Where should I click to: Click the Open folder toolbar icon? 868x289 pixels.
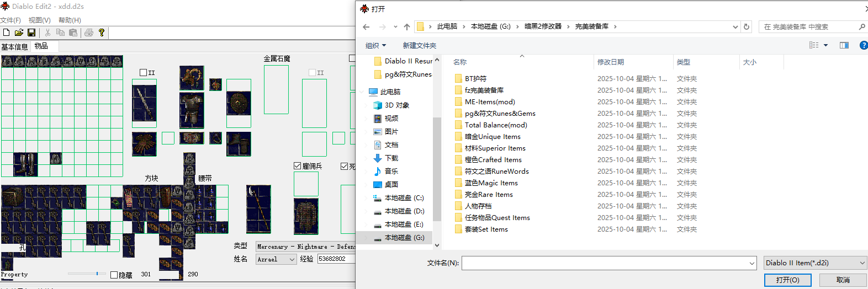pos(19,33)
